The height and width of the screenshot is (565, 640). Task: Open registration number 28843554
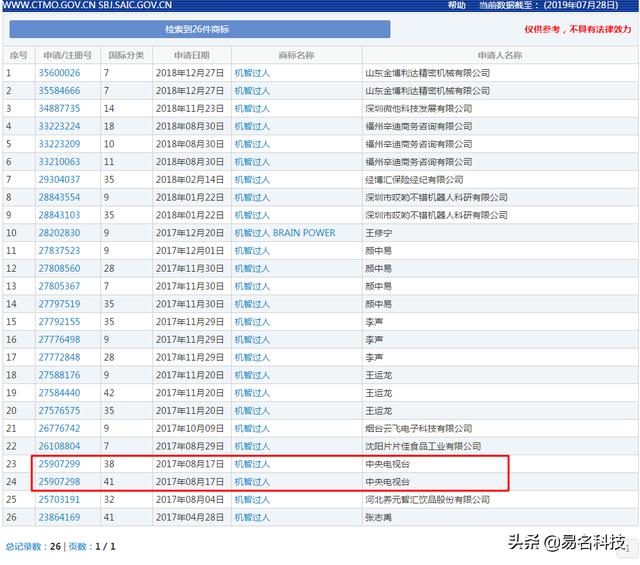59,197
